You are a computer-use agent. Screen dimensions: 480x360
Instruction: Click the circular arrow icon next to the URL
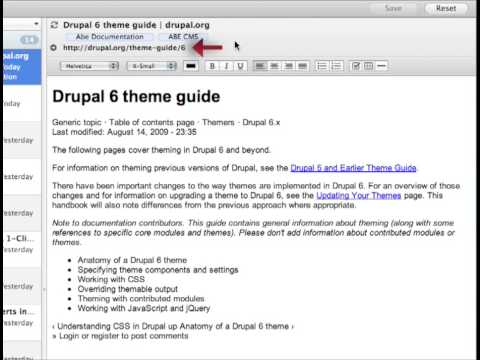coord(53,48)
